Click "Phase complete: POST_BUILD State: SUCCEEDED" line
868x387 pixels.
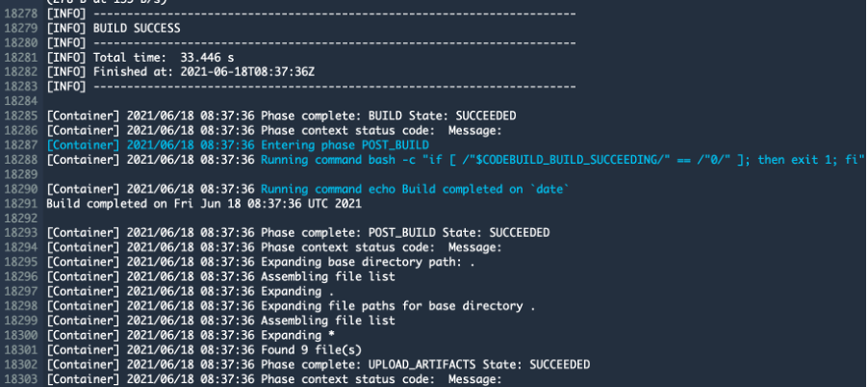click(405, 232)
